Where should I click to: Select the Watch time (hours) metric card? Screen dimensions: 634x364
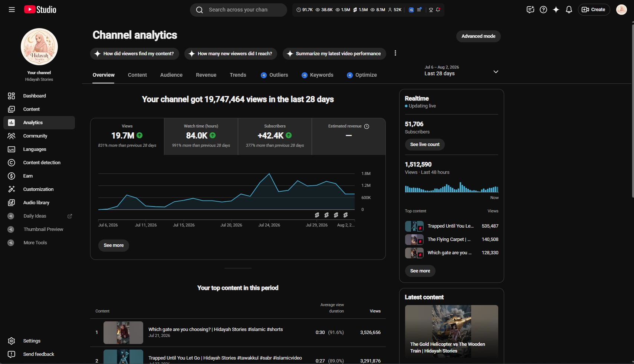[x=201, y=136]
